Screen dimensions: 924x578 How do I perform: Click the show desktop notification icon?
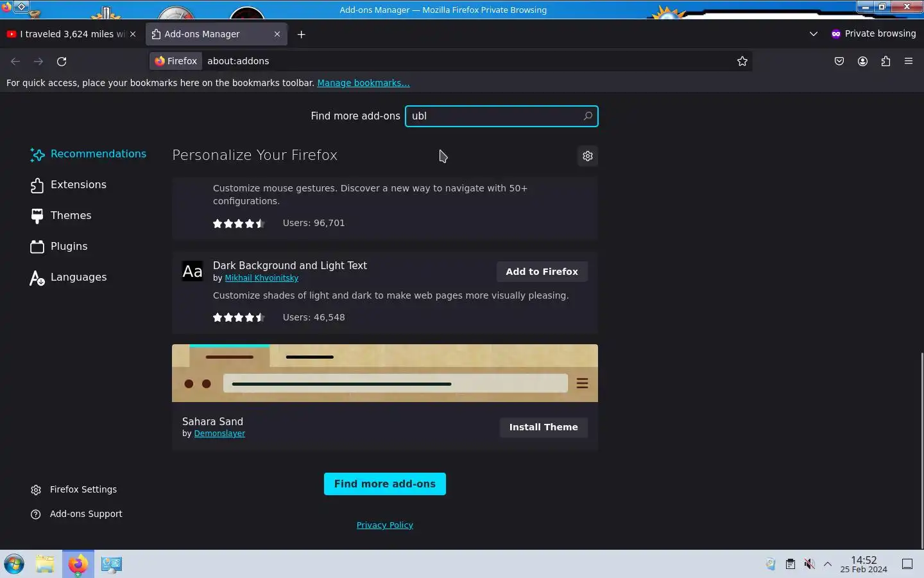(907, 564)
